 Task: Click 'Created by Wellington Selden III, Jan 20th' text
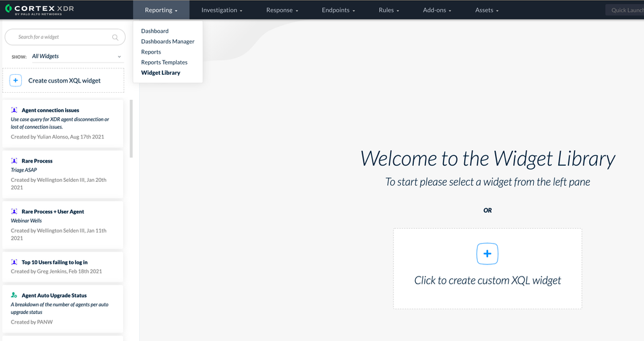[58, 184]
